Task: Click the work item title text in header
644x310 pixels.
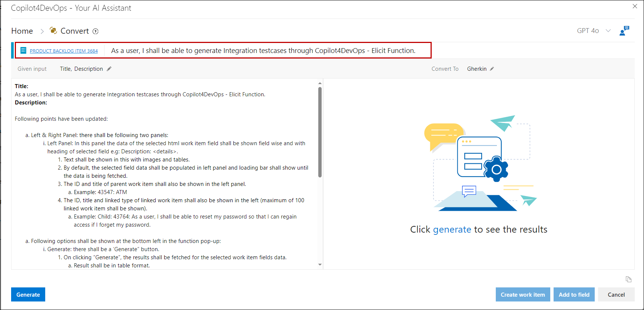Action: tap(263, 51)
